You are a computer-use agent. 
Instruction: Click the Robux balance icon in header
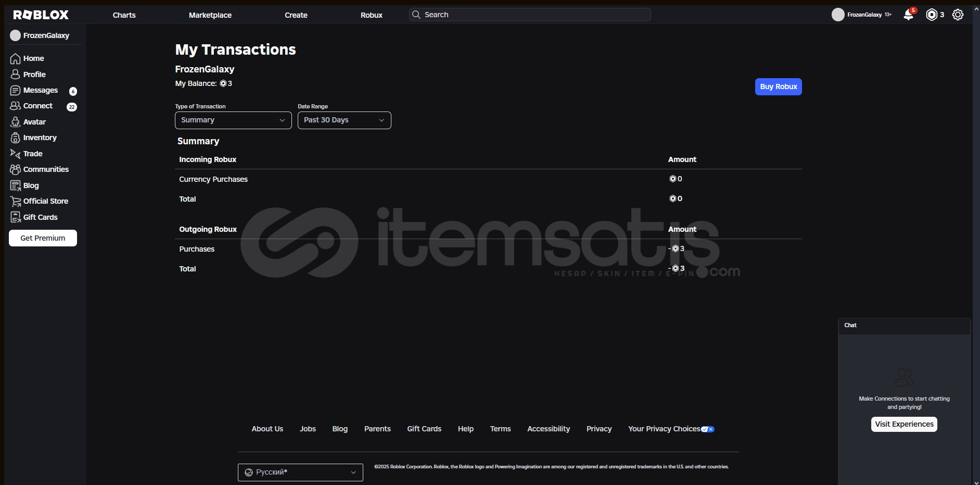tap(932, 15)
